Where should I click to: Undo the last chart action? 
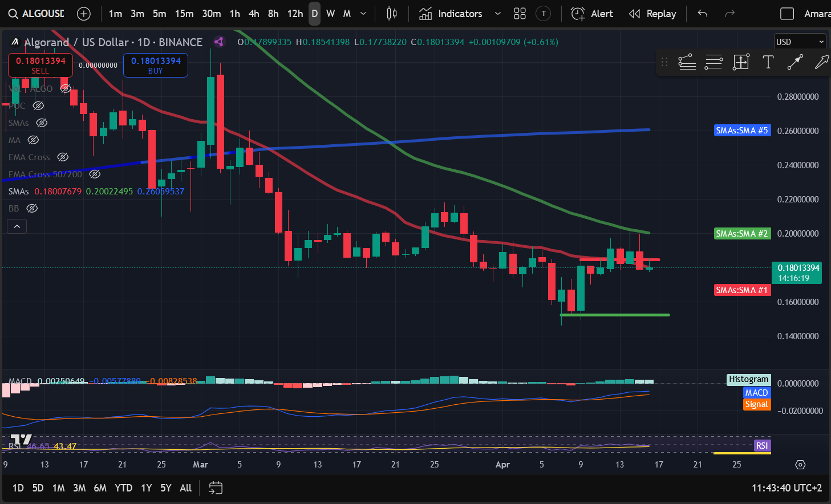[703, 14]
